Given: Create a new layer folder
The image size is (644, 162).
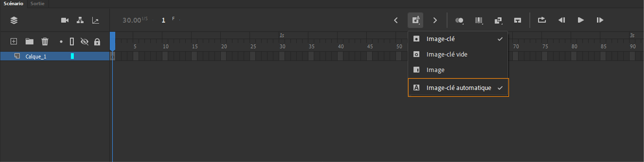Looking at the screenshot, I should pyautogui.click(x=29, y=41).
